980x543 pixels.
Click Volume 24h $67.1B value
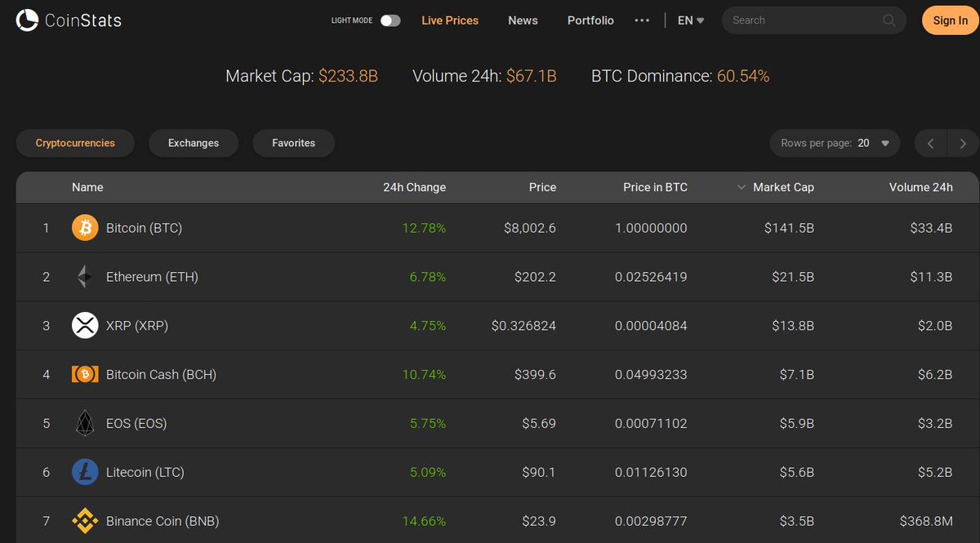pyautogui.click(x=531, y=76)
